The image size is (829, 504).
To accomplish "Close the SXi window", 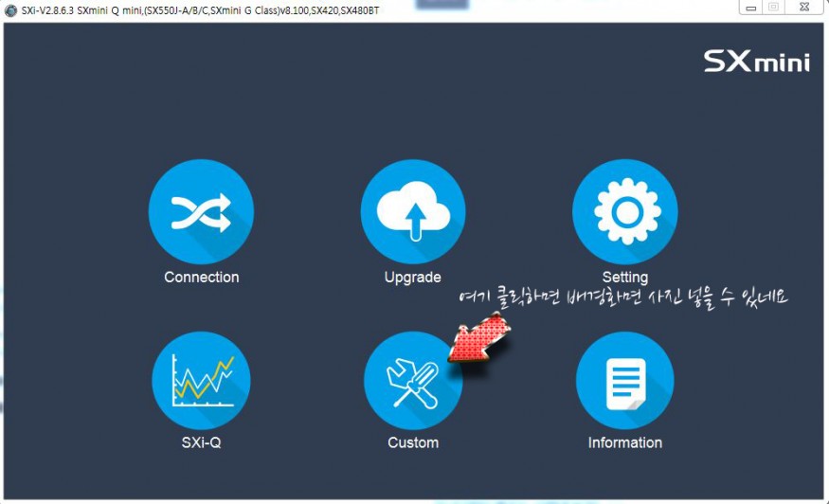I will click(804, 8).
